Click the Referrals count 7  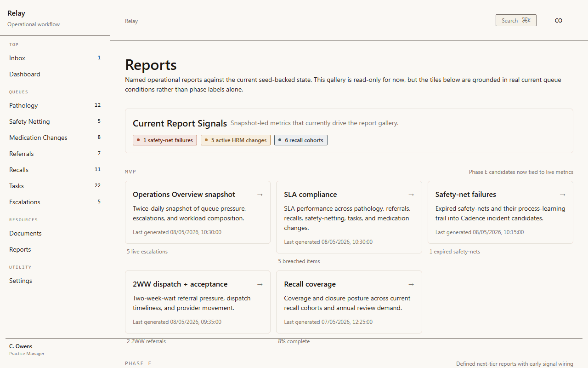tap(99, 154)
